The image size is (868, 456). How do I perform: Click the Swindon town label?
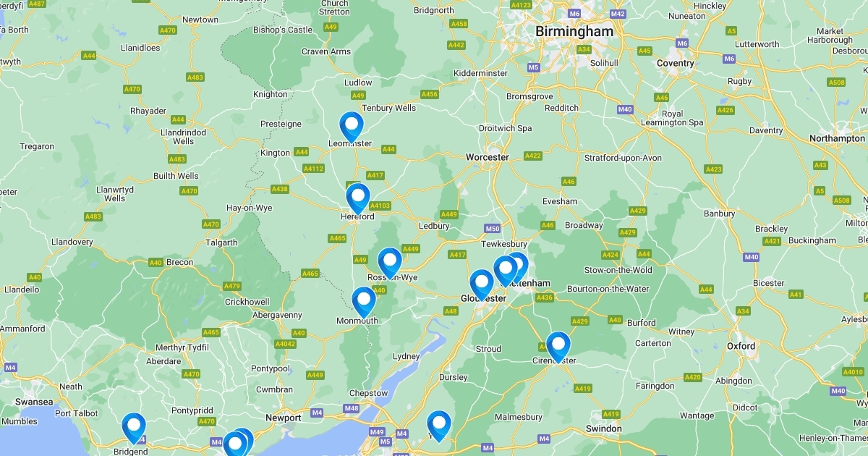603,428
